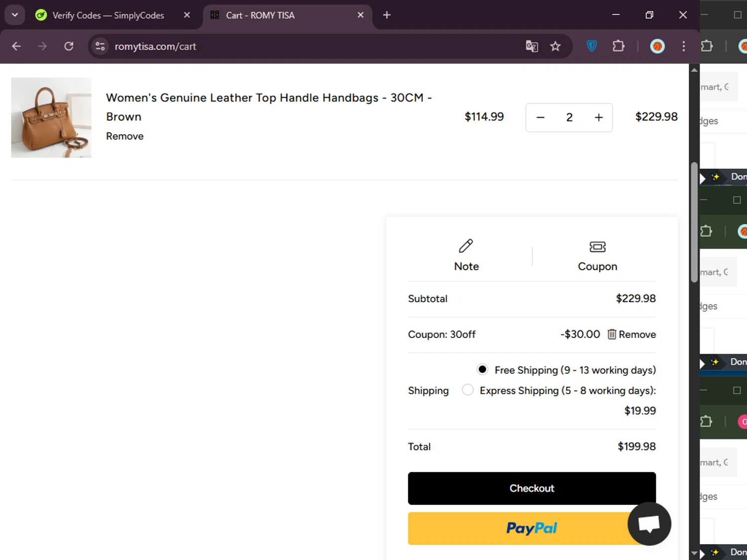Reload the cart page
Screen dimensions: 747x560
coord(69,46)
